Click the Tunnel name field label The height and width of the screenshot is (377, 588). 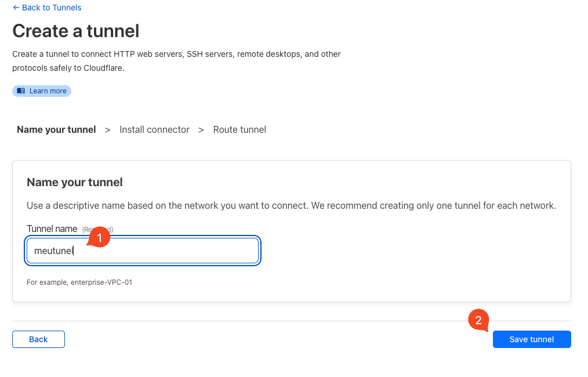click(x=52, y=229)
